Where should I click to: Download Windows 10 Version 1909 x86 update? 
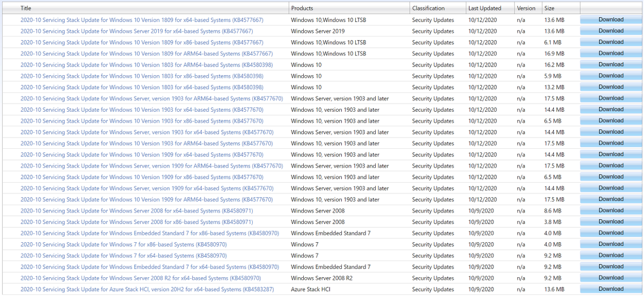coord(611,177)
